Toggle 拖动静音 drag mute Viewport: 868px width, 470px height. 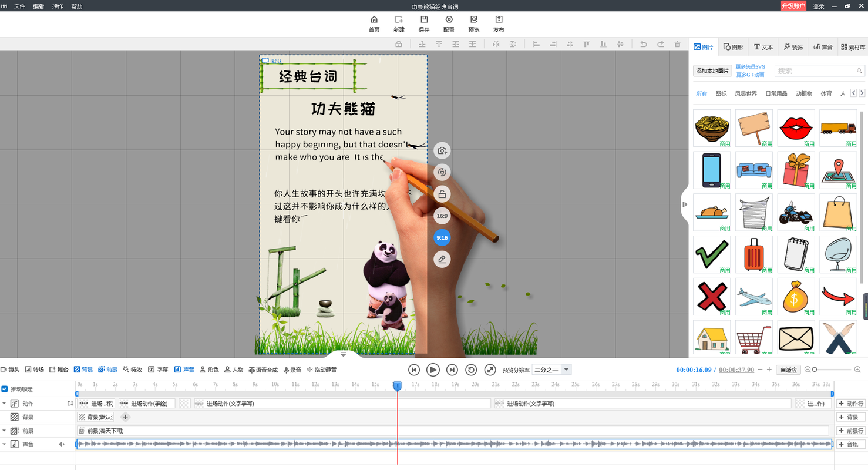(322, 370)
